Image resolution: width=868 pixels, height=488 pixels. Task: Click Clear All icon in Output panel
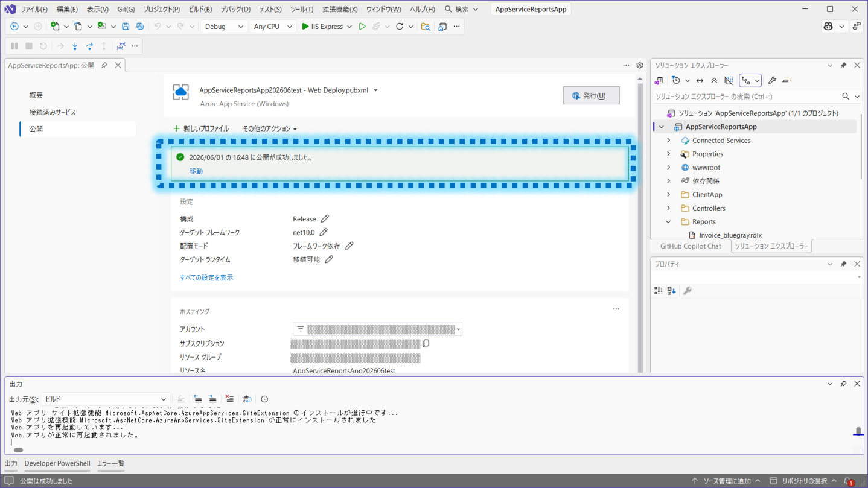pyautogui.click(x=229, y=399)
